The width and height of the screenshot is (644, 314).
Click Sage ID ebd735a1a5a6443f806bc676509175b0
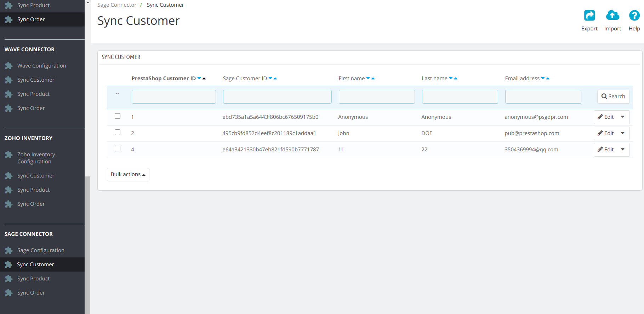pos(270,117)
